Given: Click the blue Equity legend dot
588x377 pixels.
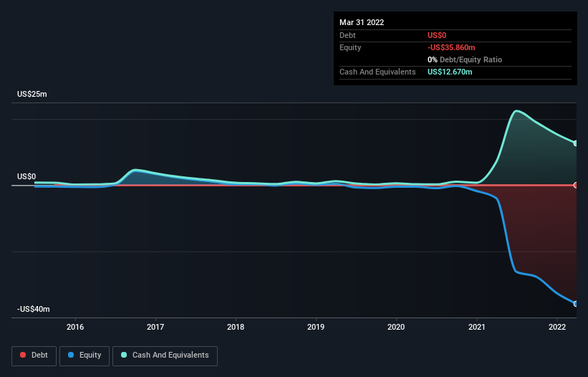Looking at the screenshot, I should [x=71, y=355].
